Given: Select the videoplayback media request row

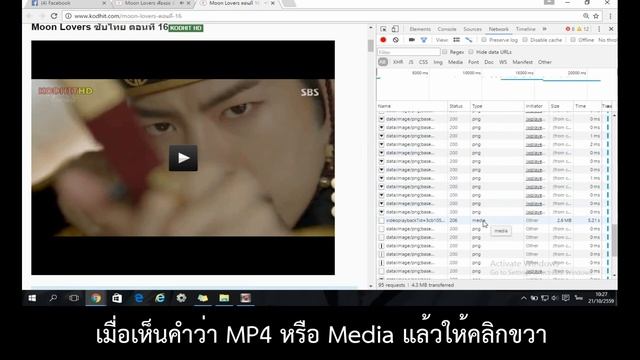Looking at the screenshot, I should click(495, 220).
